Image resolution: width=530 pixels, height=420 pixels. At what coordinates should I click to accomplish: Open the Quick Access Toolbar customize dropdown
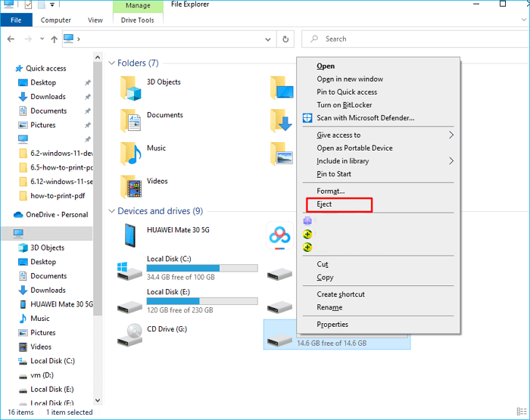(x=52, y=5)
